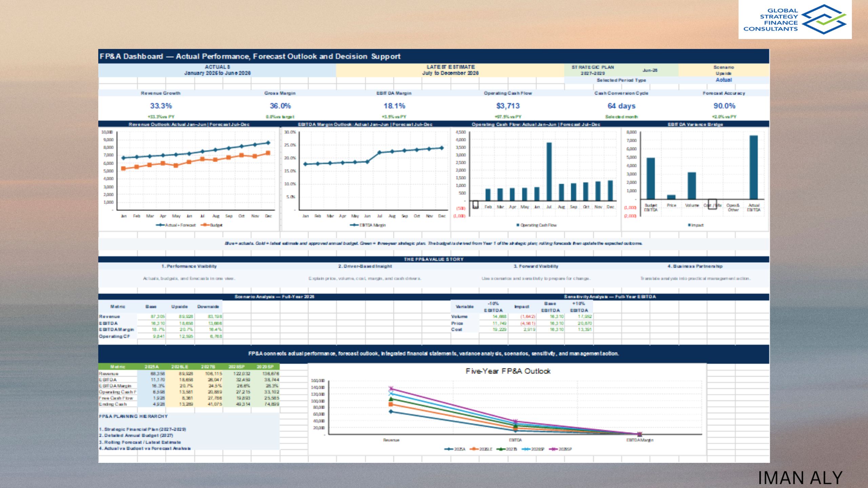Click the FP&A PLANNING HIERARCHY heading
This screenshot has width=868, height=488.
pyautogui.click(x=133, y=416)
